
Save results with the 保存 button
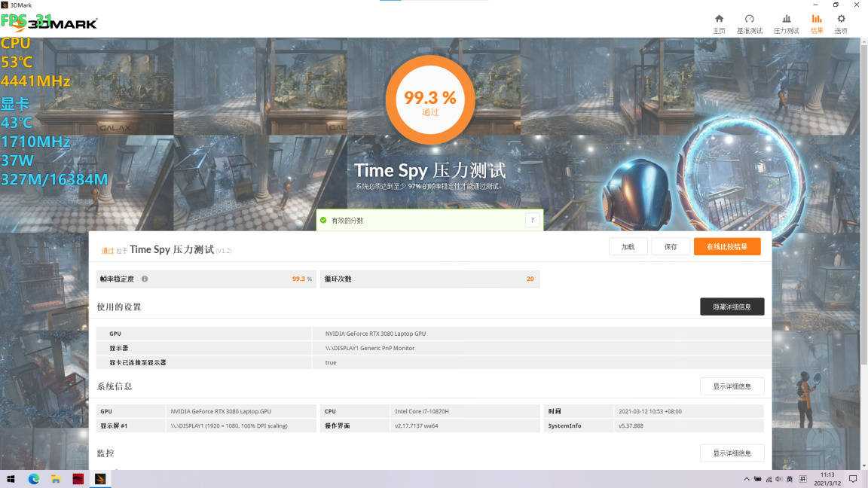pyautogui.click(x=671, y=246)
